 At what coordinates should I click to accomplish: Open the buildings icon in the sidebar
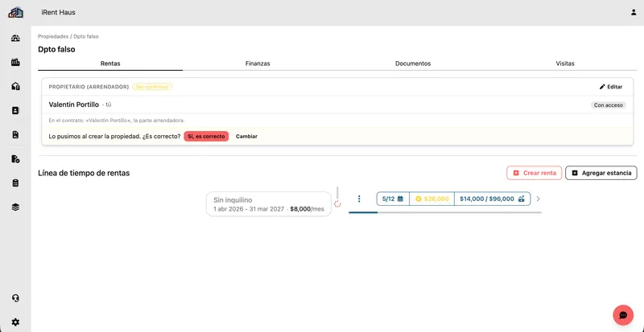[x=15, y=63]
